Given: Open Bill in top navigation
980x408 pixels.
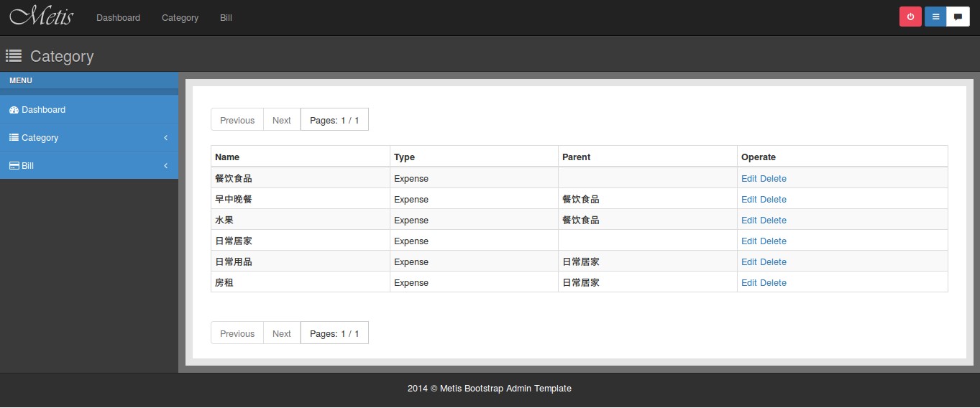Looking at the screenshot, I should coord(226,17).
